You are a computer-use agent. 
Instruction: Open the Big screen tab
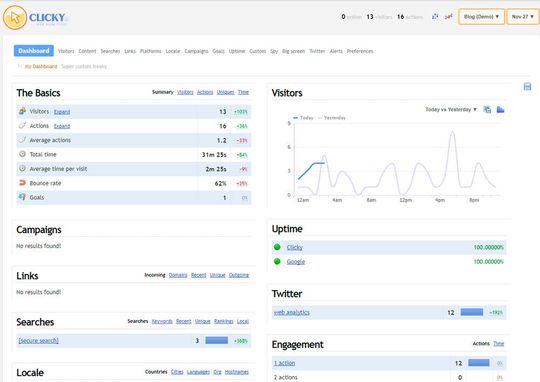(293, 51)
